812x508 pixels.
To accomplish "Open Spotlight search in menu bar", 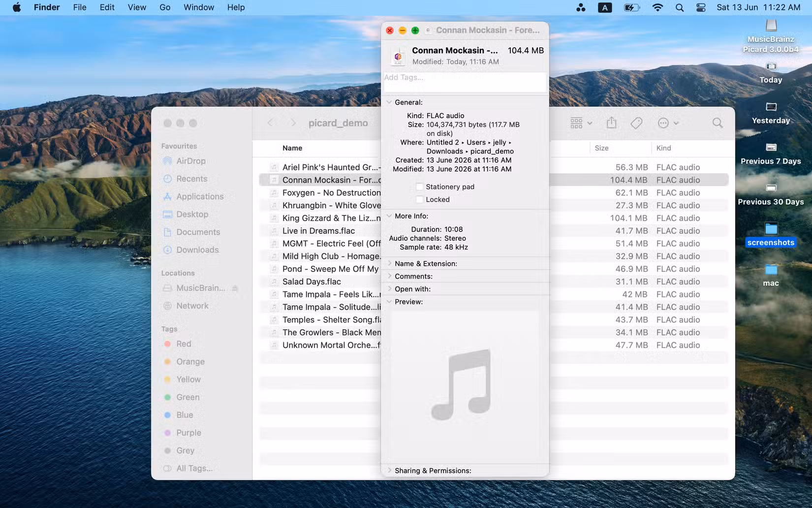I will (680, 7).
